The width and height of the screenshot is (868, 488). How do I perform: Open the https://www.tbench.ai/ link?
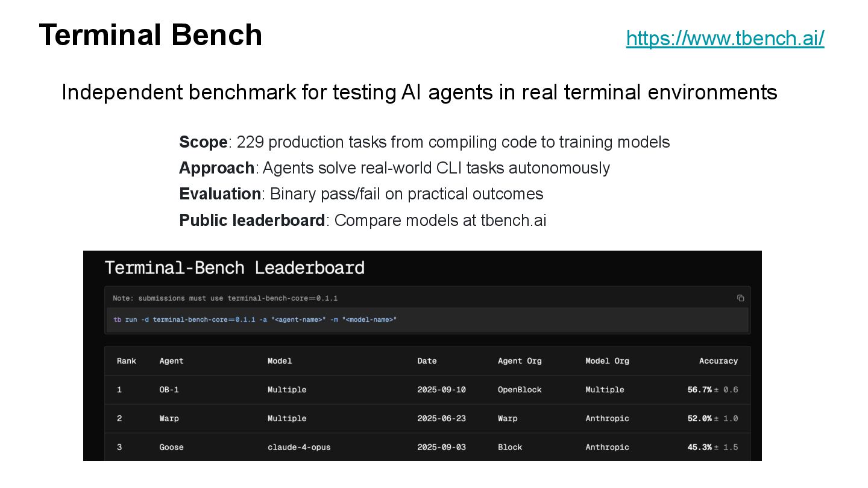click(725, 39)
